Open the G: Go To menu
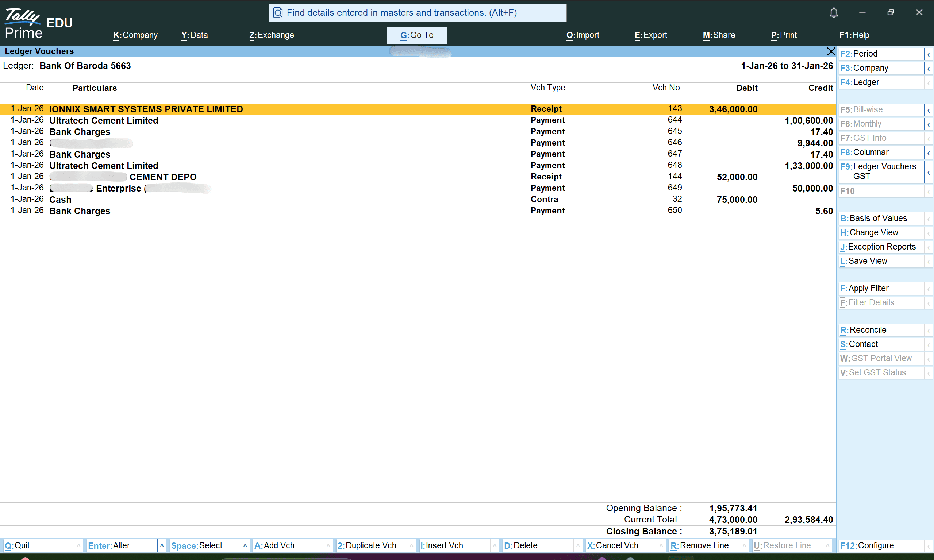 pyautogui.click(x=416, y=35)
